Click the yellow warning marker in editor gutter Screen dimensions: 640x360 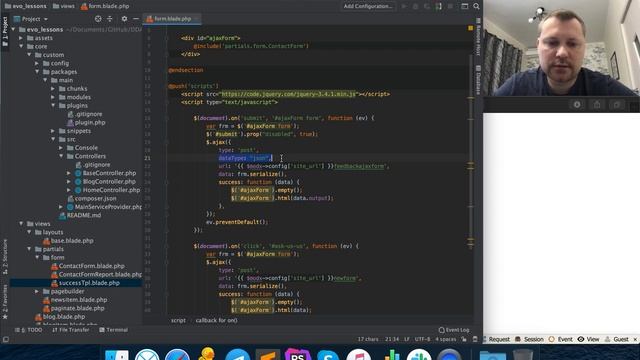click(x=471, y=28)
